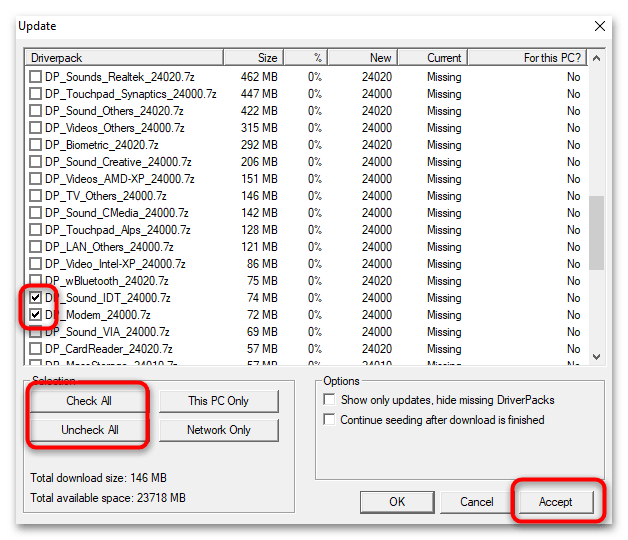Click the vertical scrollbar thumb

click(596, 232)
